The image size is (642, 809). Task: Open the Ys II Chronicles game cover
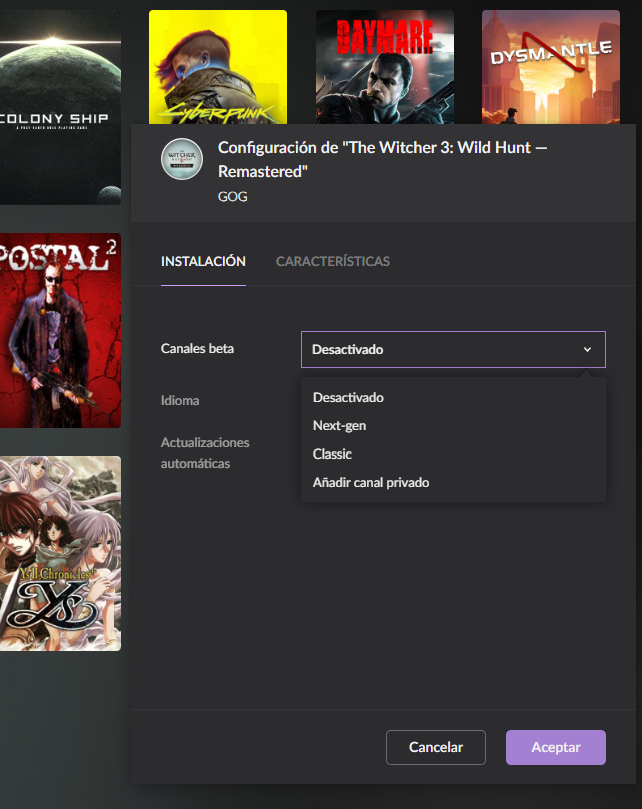[60, 553]
